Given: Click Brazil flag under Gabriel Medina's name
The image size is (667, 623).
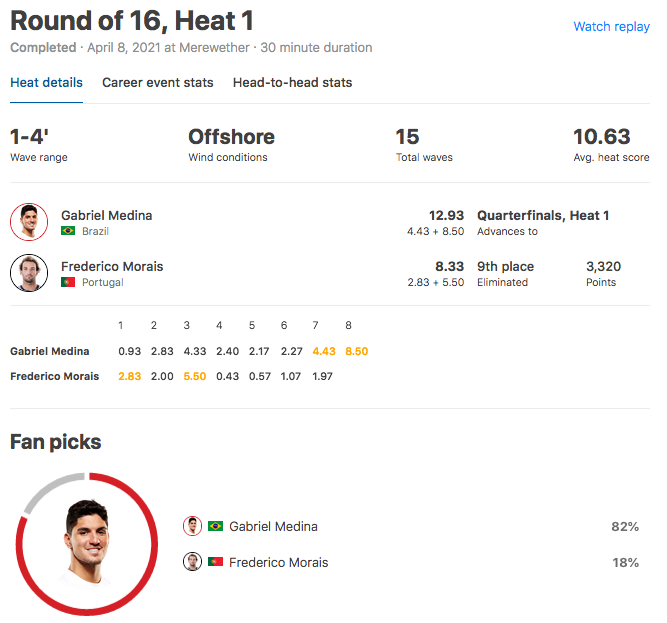Looking at the screenshot, I should tap(68, 231).
